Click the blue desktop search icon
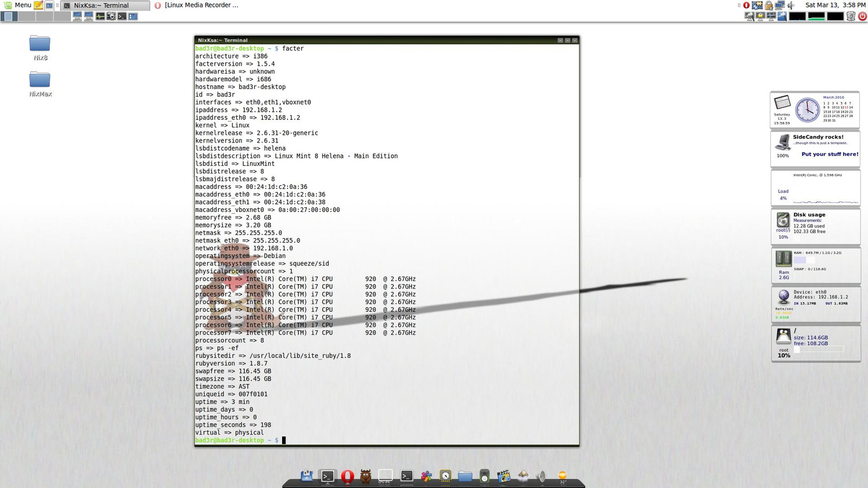Viewport: 868px width, 488px height. coord(782,16)
